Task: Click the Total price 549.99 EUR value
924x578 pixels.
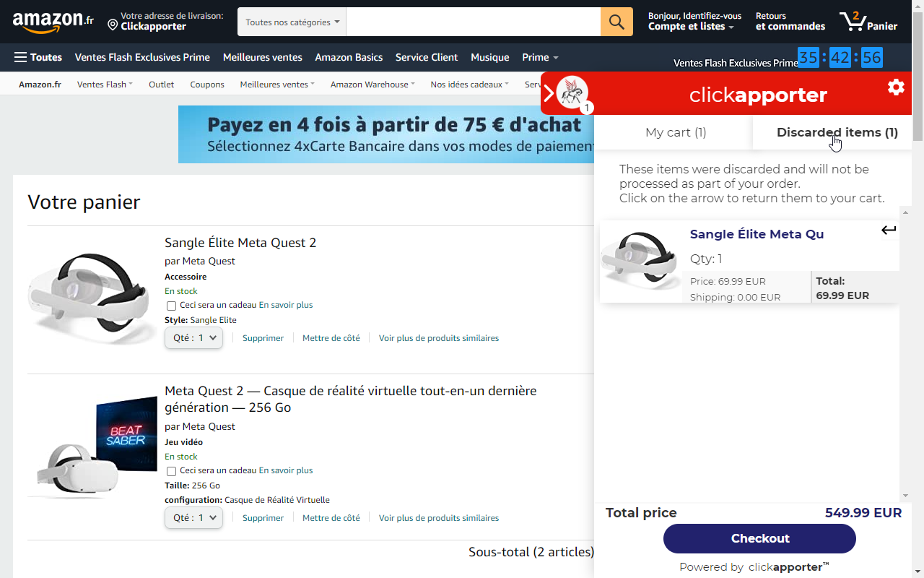Action: tap(863, 513)
